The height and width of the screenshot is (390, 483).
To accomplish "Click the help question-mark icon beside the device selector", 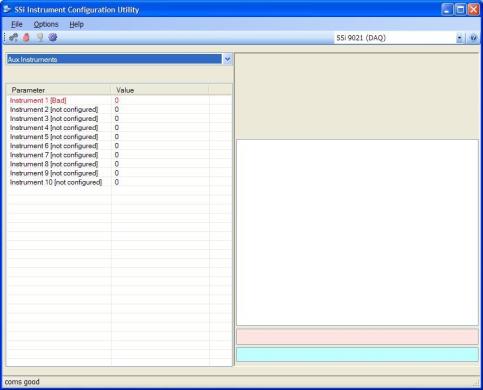I will [473, 38].
